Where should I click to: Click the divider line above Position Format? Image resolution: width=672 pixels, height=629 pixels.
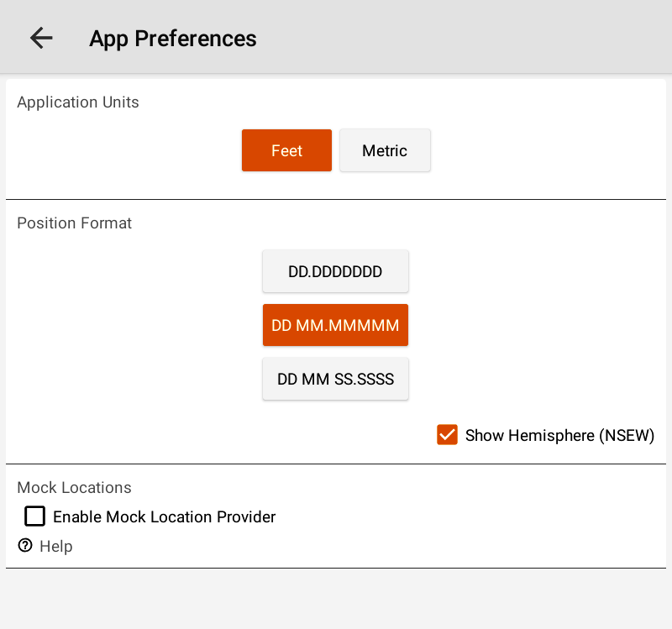[x=336, y=199]
